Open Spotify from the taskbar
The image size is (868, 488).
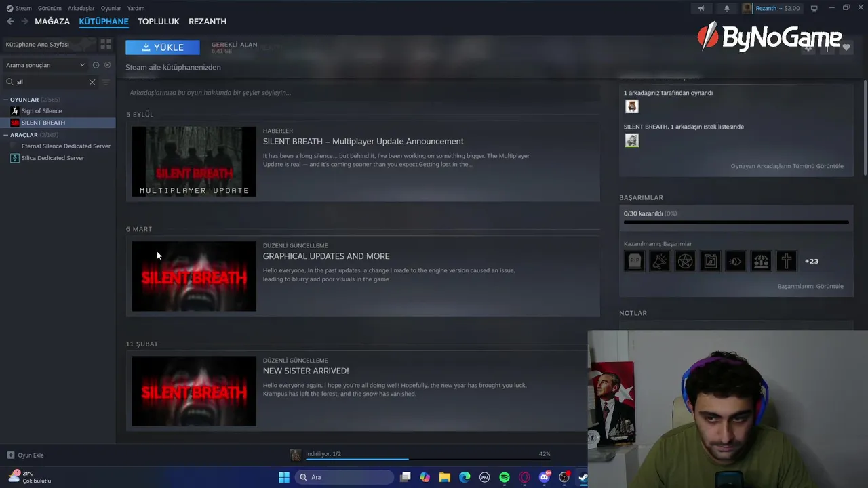(x=505, y=477)
